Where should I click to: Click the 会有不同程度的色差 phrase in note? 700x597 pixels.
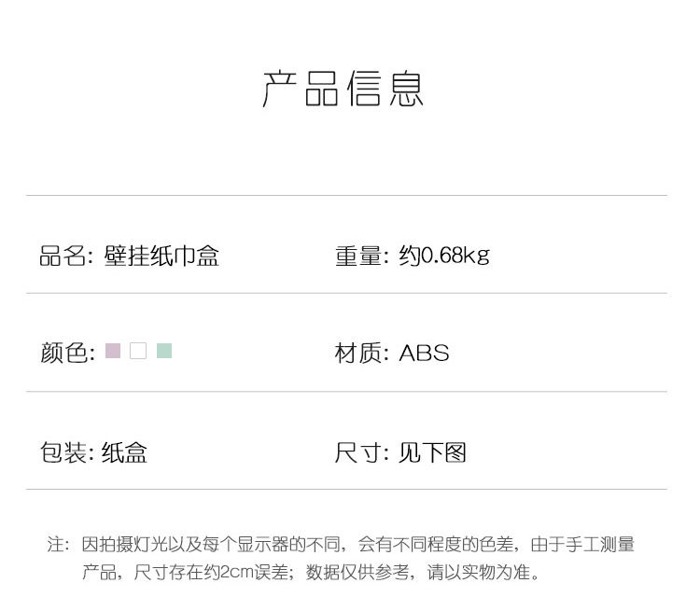coord(437,544)
